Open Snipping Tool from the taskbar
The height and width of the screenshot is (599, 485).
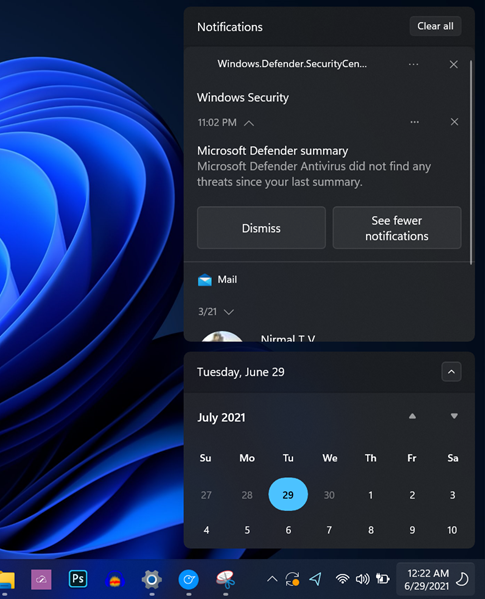(226, 580)
